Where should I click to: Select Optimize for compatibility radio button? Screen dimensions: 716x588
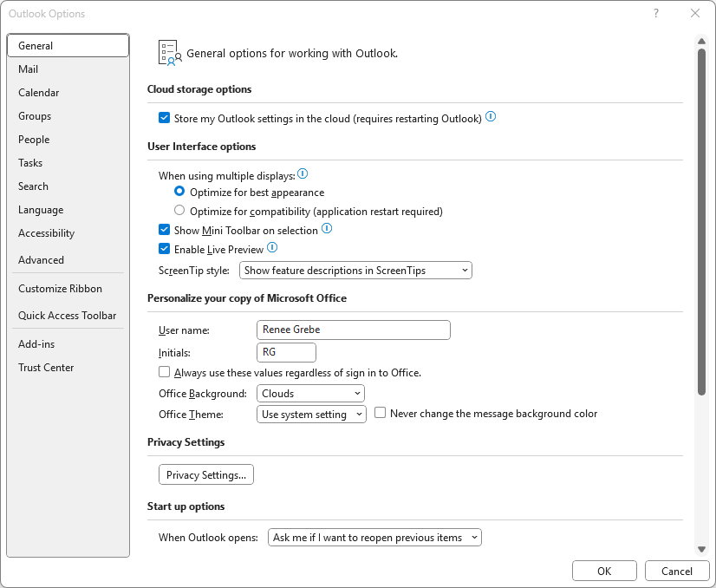pos(179,211)
